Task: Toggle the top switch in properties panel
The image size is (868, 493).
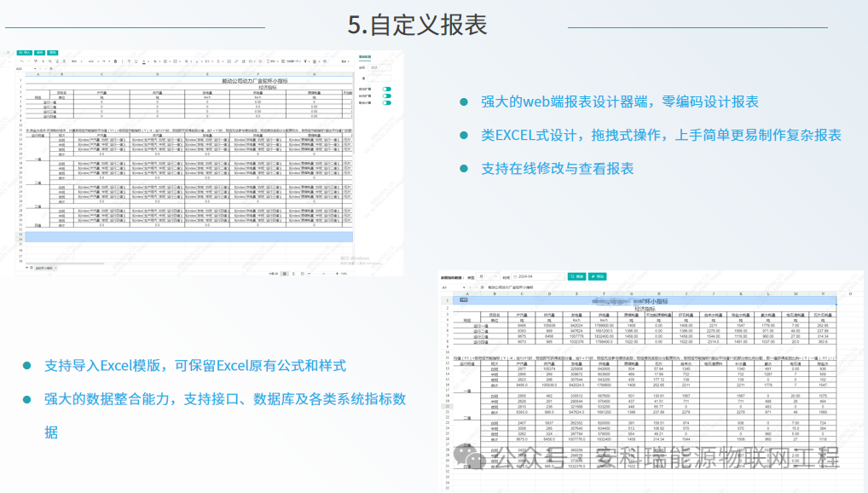Action: tap(386, 90)
